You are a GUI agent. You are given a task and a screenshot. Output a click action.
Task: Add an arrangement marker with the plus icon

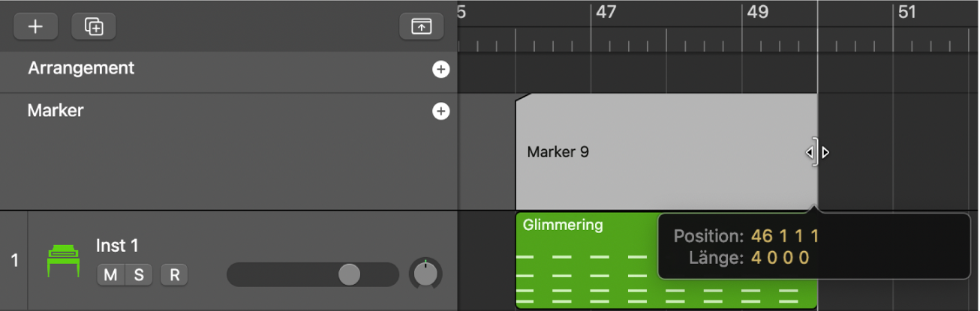[x=440, y=70]
